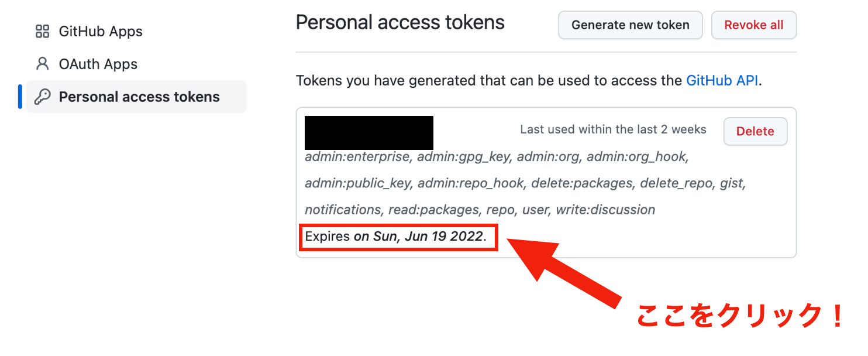Click the redacted token name
Viewport: 868px width, 356px height.
click(x=368, y=133)
